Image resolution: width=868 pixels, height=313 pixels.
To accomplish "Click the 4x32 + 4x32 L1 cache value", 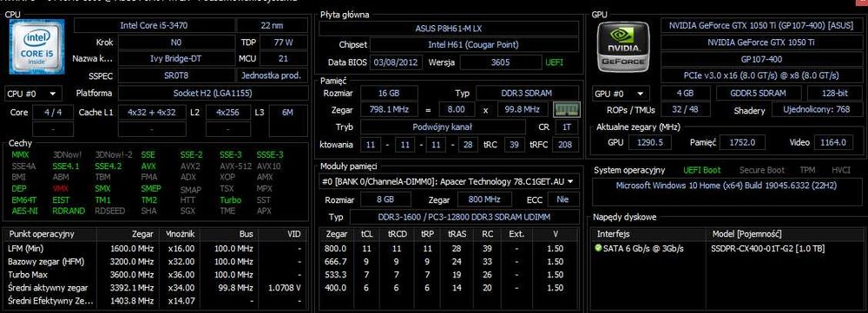I will tap(151, 112).
